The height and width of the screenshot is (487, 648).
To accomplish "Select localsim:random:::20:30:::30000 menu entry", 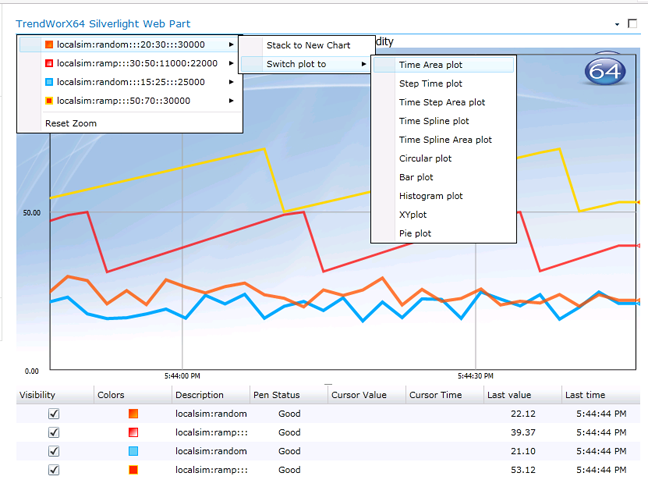I will click(129, 44).
